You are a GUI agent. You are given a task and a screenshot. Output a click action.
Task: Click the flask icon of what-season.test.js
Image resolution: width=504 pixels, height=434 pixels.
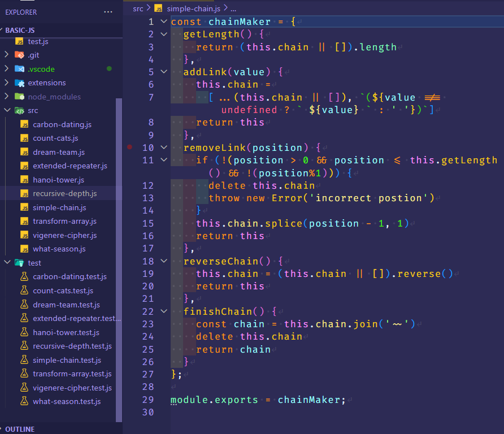tap(24, 401)
